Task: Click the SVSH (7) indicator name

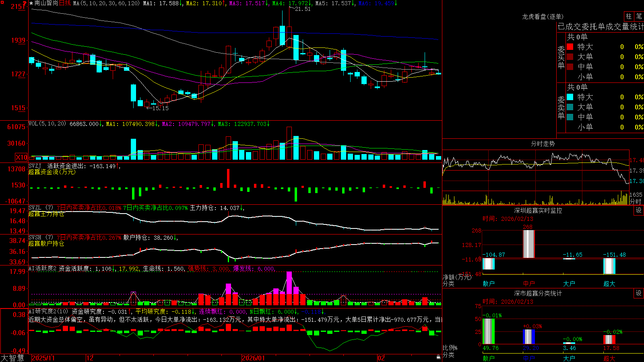Action: coord(41,238)
